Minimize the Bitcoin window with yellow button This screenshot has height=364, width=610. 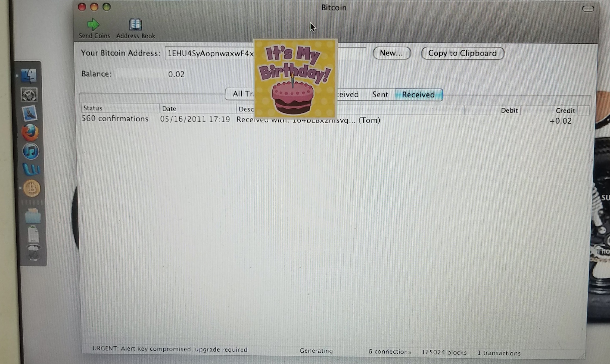pyautogui.click(x=94, y=7)
